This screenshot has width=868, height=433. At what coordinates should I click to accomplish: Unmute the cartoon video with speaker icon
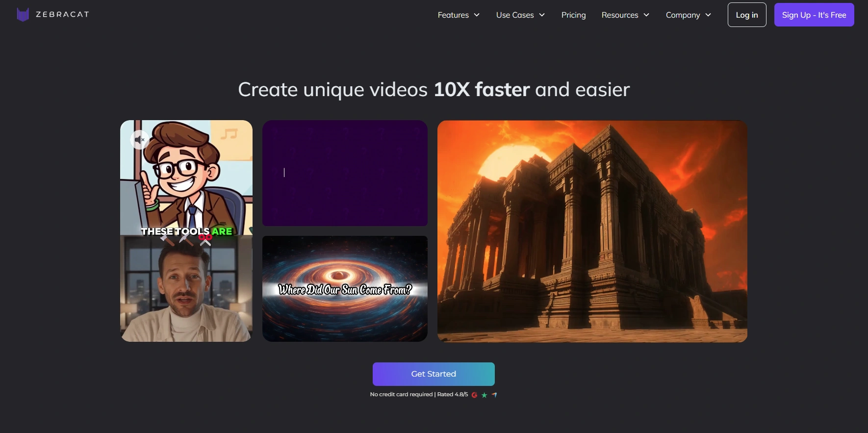click(139, 140)
